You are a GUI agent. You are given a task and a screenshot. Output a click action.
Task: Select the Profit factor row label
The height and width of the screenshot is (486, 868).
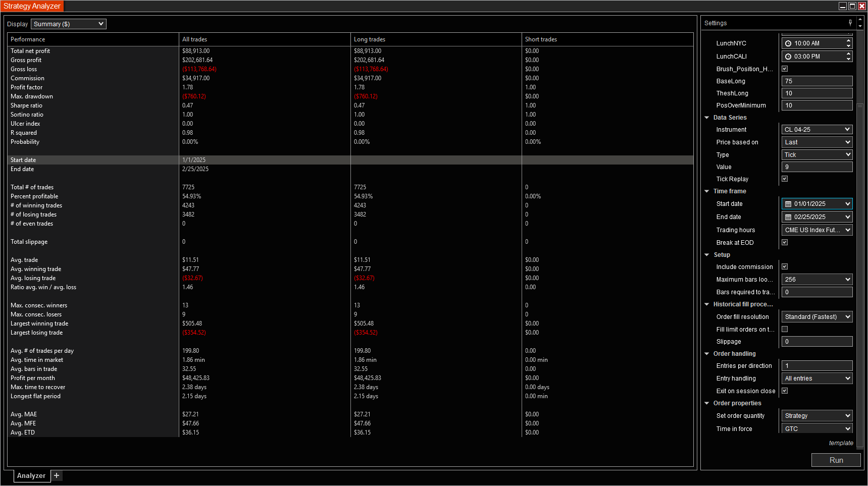(x=27, y=87)
